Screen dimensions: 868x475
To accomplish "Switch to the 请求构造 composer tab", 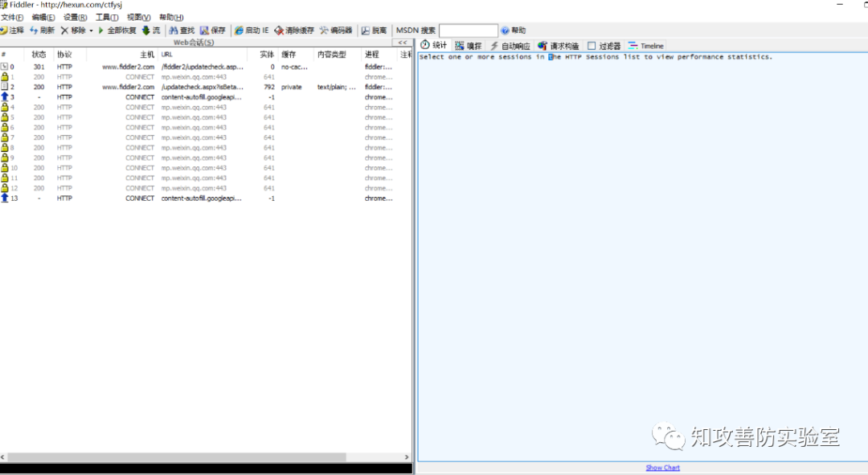I will (558, 46).
